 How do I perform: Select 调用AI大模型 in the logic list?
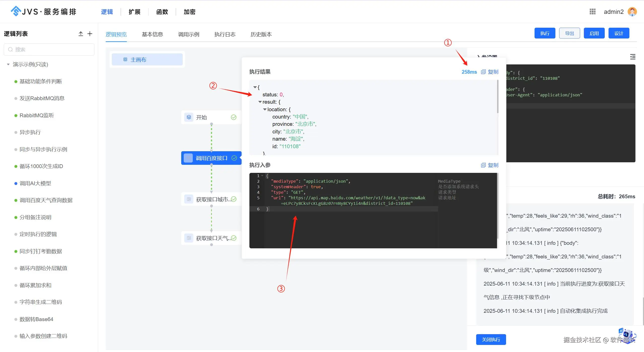[35, 183]
